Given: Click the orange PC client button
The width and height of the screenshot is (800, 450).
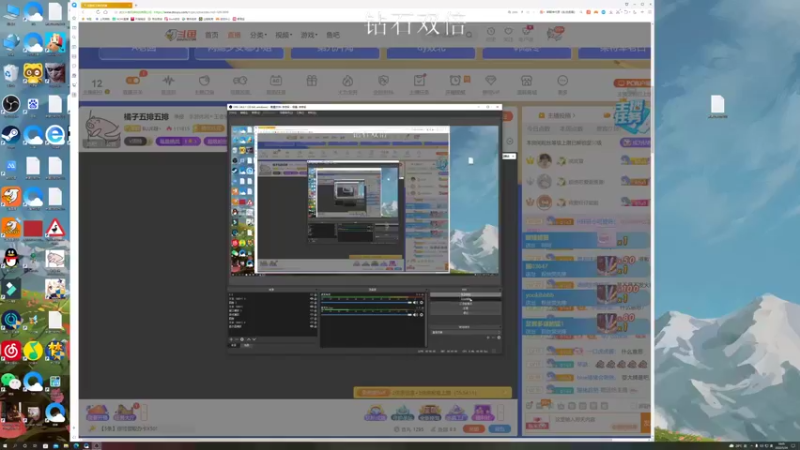Looking at the screenshot, I should click(x=632, y=83).
